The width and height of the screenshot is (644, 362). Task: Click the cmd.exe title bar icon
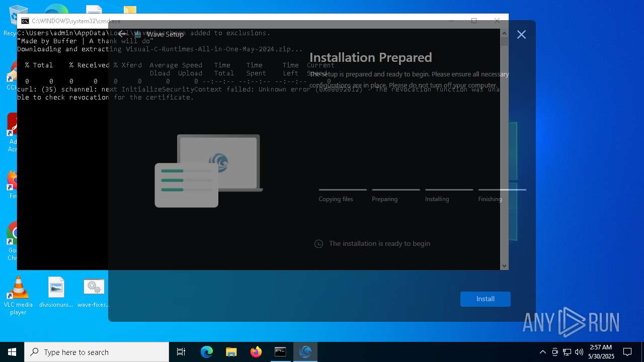(25, 21)
